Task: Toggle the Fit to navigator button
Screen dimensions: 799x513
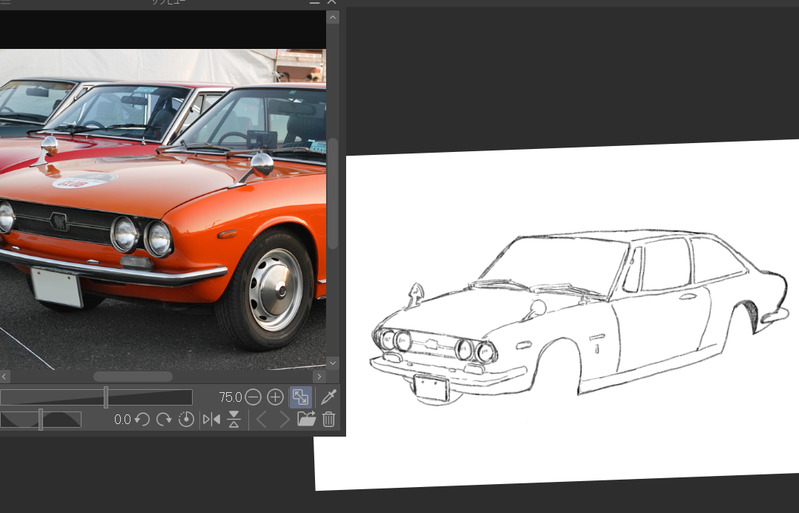Action: click(301, 397)
